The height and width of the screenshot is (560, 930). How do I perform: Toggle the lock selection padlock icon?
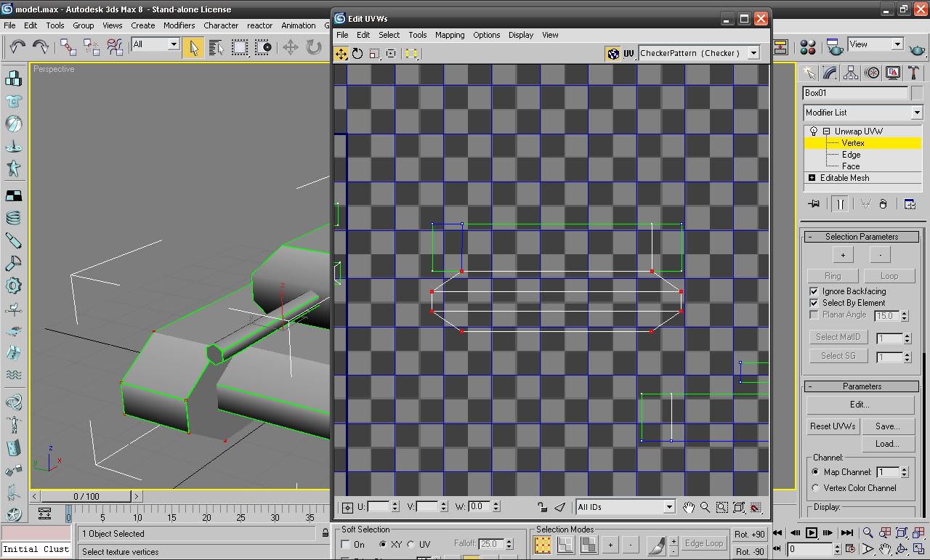542,507
